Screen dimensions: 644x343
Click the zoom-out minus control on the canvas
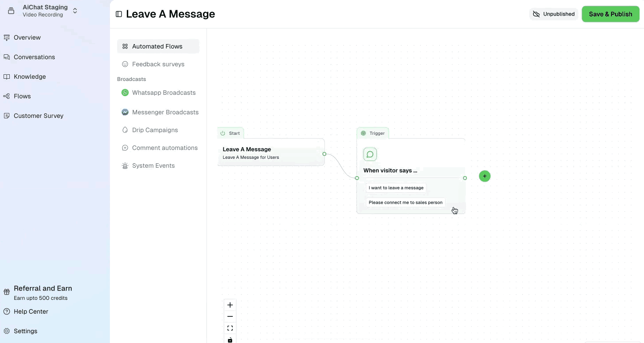230,316
